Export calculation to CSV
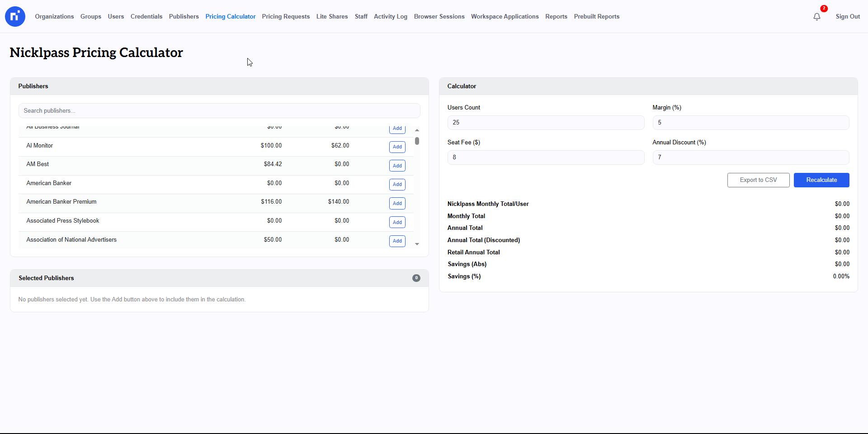Screen dimensions: 868x434 pyautogui.click(x=758, y=180)
